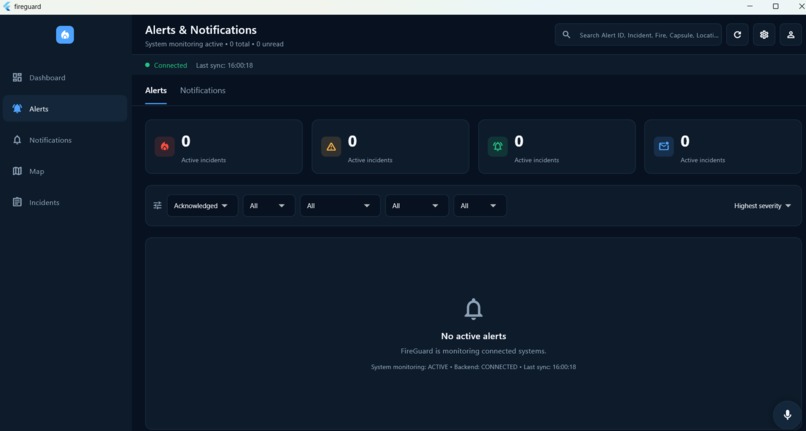
Task: Open Notifications from the sidebar
Action: tap(65, 140)
